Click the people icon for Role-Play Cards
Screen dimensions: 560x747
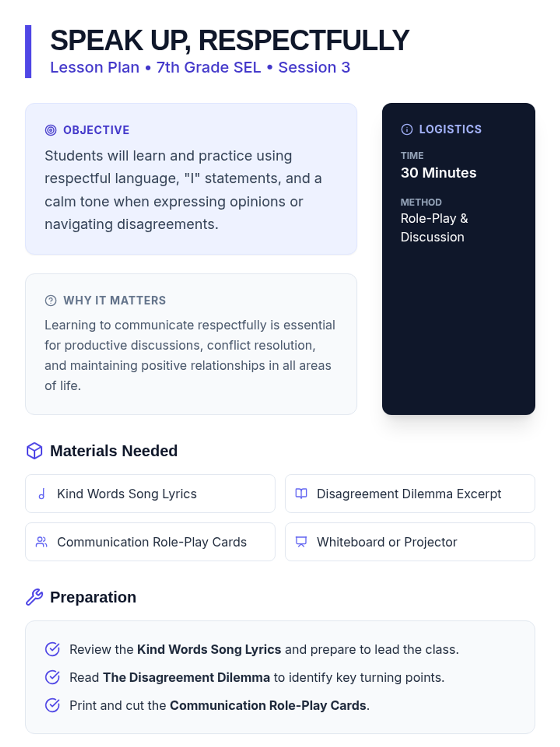click(x=42, y=542)
